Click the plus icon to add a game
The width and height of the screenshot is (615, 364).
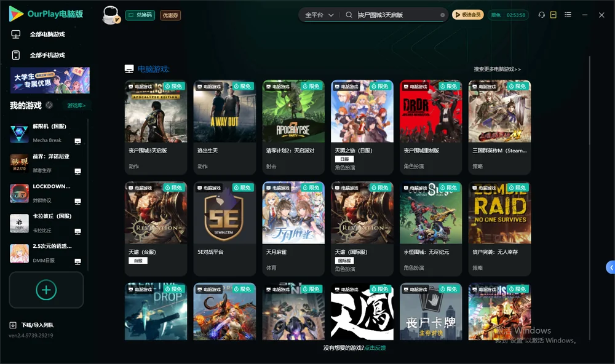click(x=46, y=290)
